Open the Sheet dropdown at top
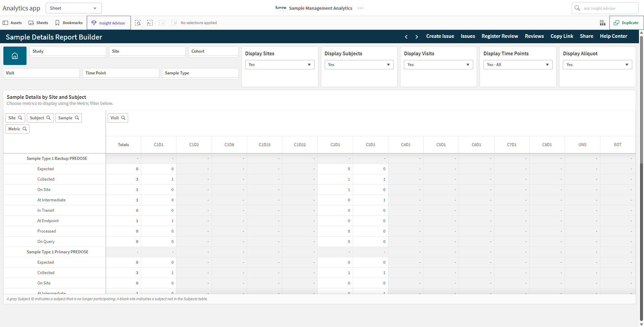Screen dimensions: 644x327 point(74,8)
